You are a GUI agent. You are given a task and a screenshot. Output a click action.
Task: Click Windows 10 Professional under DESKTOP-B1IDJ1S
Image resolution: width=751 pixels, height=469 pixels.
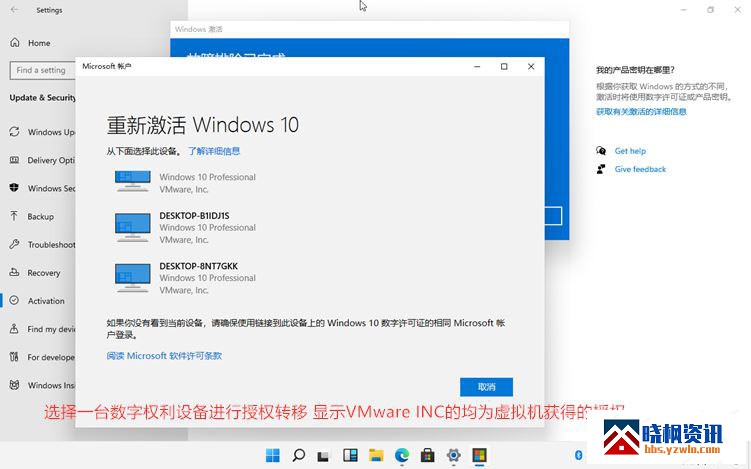pyautogui.click(x=207, y=228)
